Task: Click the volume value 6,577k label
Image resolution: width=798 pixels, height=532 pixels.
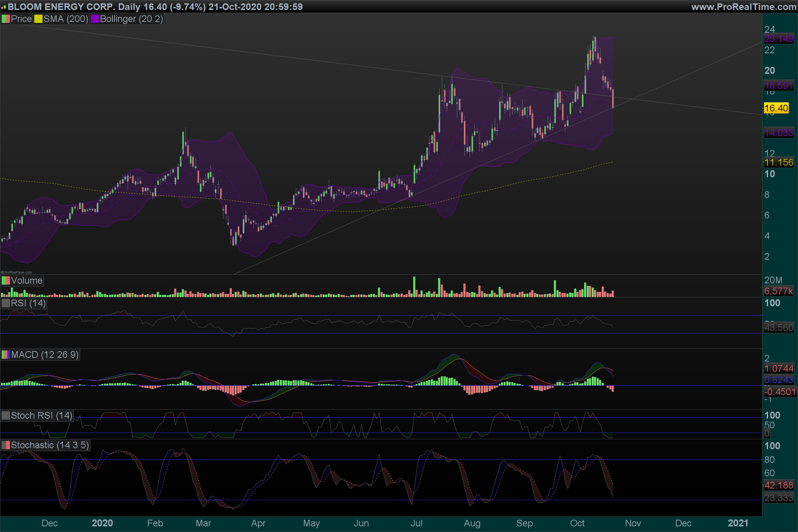Action: click(x=779, y=291)
